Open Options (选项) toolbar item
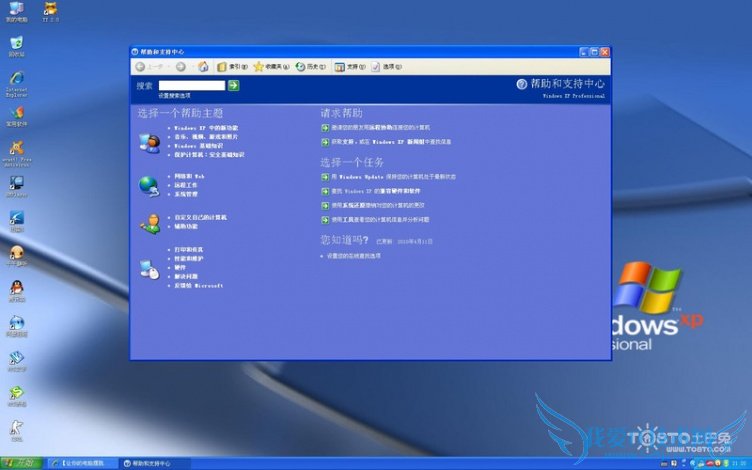The height and width of the screenshot is (470, 752). (387, 67)
